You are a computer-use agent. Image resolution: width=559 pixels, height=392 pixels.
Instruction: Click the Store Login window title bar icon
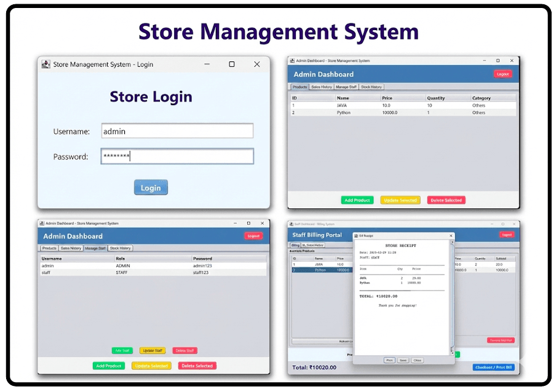pos(46,64)
